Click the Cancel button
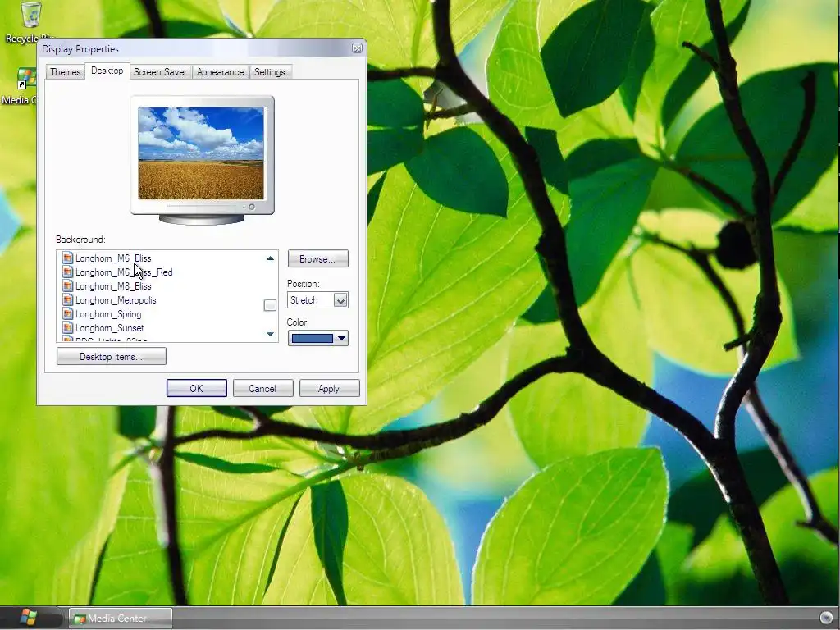The image size is (840, 630). [x=262, y=388]
